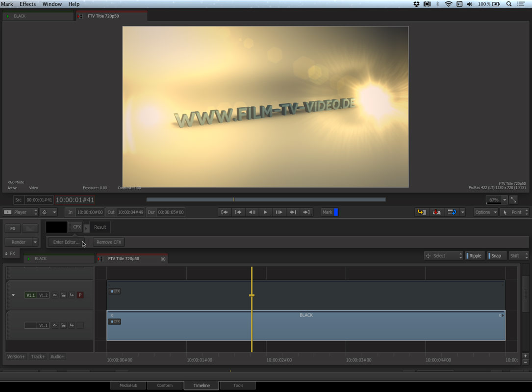The image size is (532, 392).
Task: Open Spotlight search in the menu bar
Action: [x=509, y=4]
